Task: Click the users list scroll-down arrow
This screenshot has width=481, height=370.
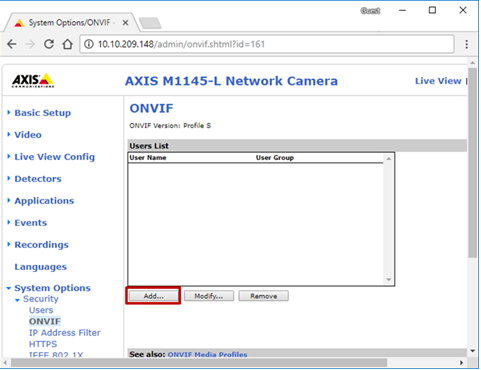Action: tap(389, 280)
